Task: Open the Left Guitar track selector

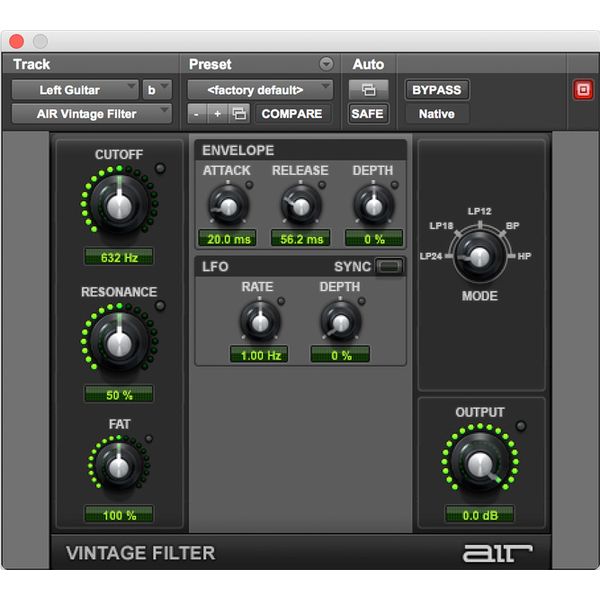Action: [x=75, y=90]
